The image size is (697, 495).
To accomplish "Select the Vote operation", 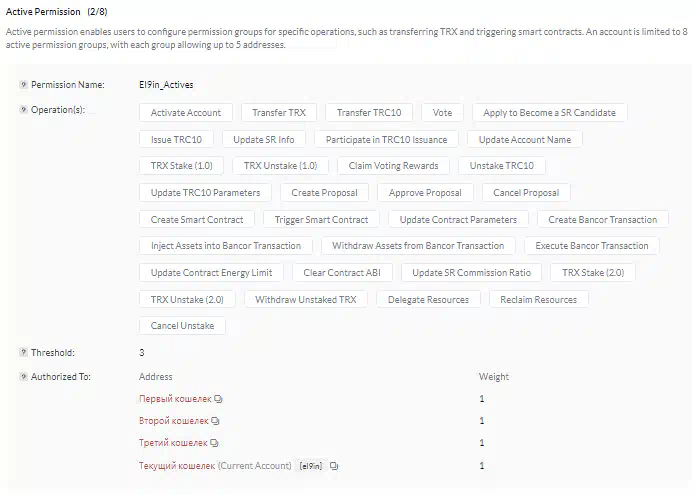I will coord(442,113).
